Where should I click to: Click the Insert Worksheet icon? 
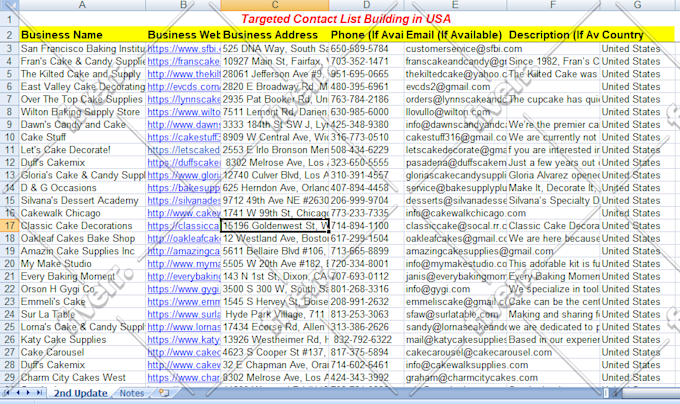coord(164,393)
